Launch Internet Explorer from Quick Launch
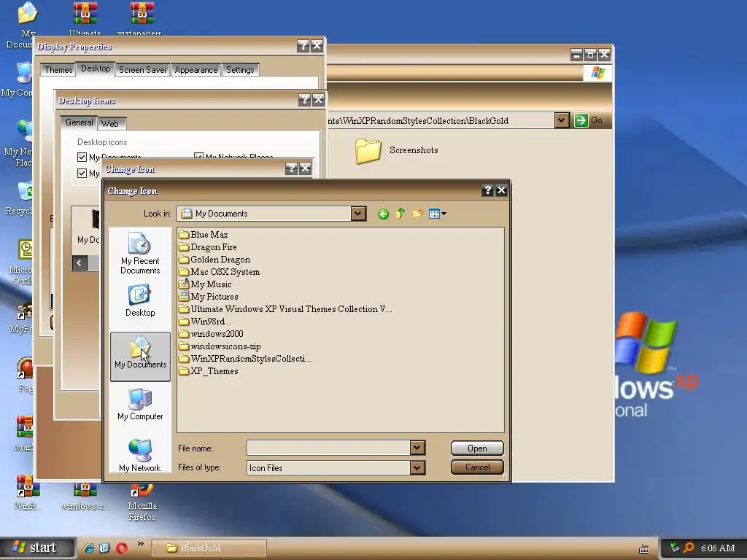 coord(88,548)
